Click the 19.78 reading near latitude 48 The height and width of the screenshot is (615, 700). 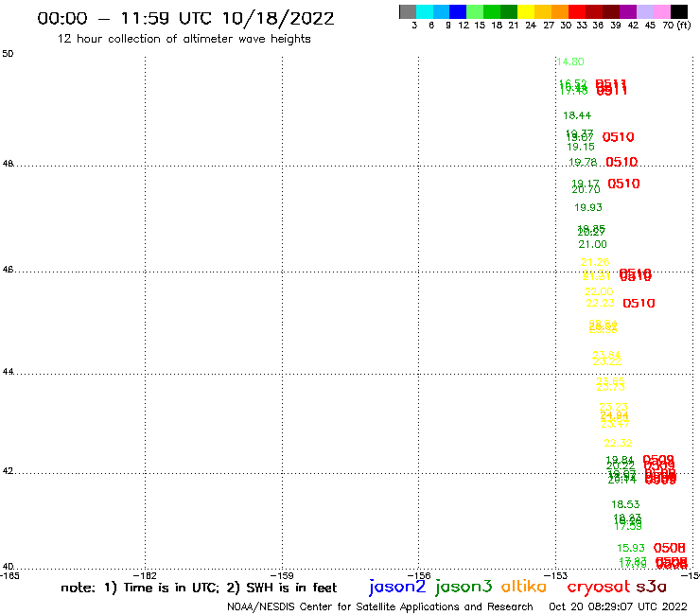point(583,162)
